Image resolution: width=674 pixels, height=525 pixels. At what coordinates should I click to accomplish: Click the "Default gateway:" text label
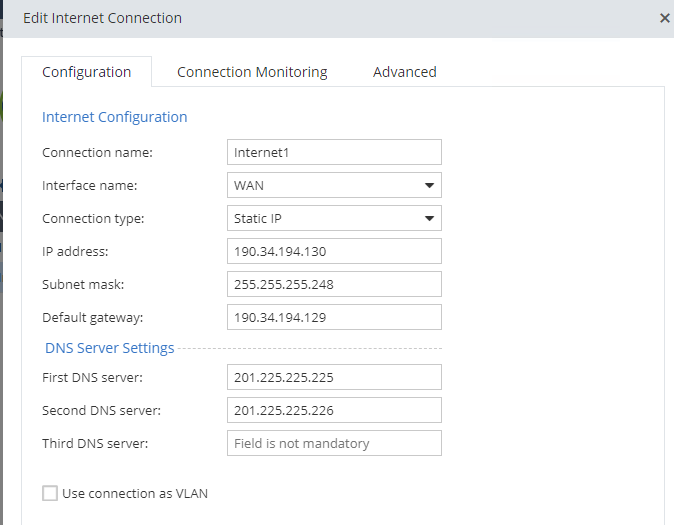coord(93,317)
